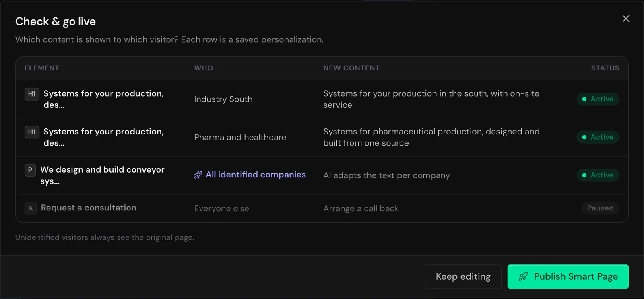Select AI adapts the text per company

[x=386, y=175]
